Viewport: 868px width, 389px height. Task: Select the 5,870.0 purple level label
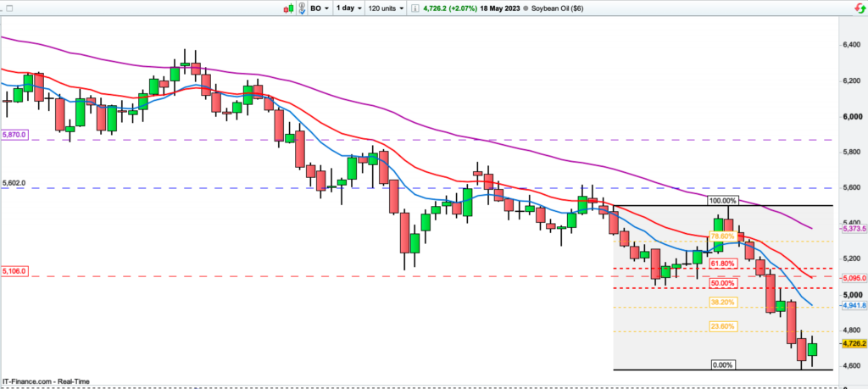point(15,135)
